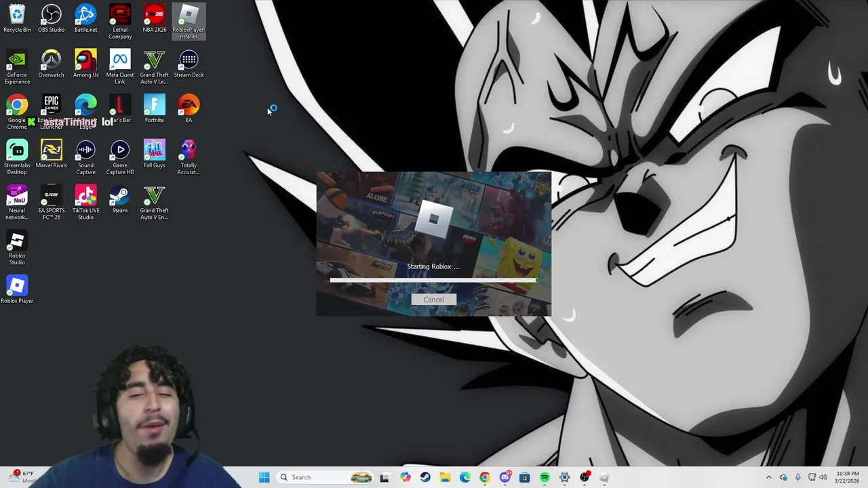Click the Roblox taskbar icon
This screenshot has width=868, height=488.
[604, 477]
